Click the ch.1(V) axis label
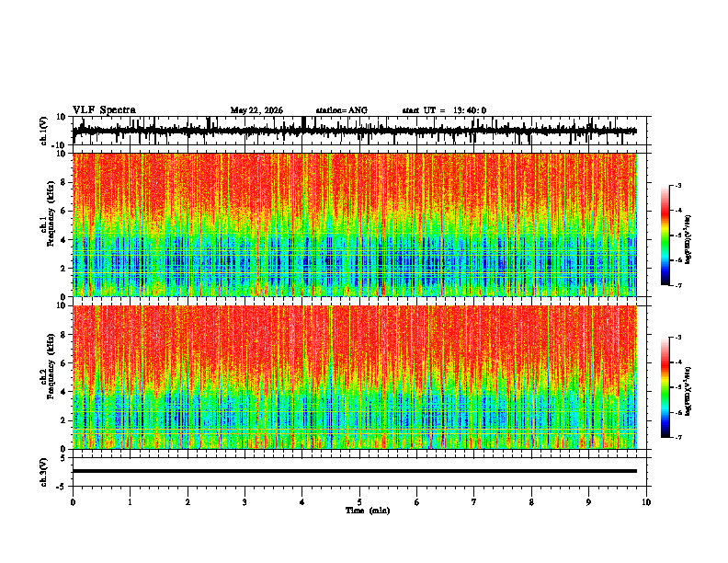The image size is (728, 563). (x=44, y=131)
